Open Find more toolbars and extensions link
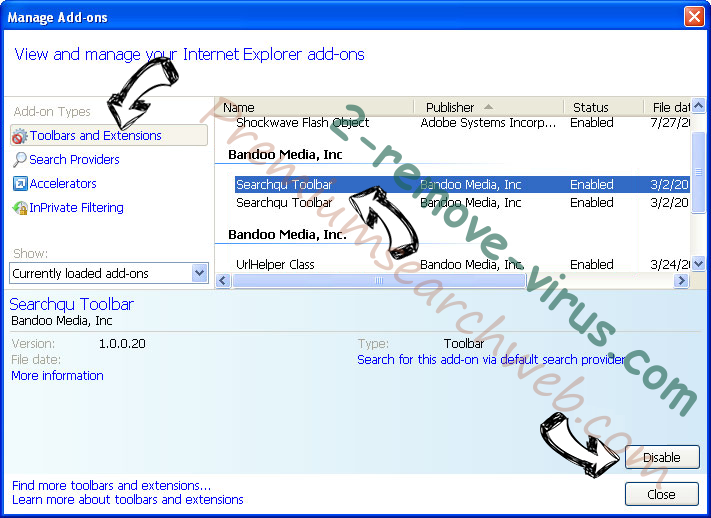 pyautogui.click(x=112, y=485)
